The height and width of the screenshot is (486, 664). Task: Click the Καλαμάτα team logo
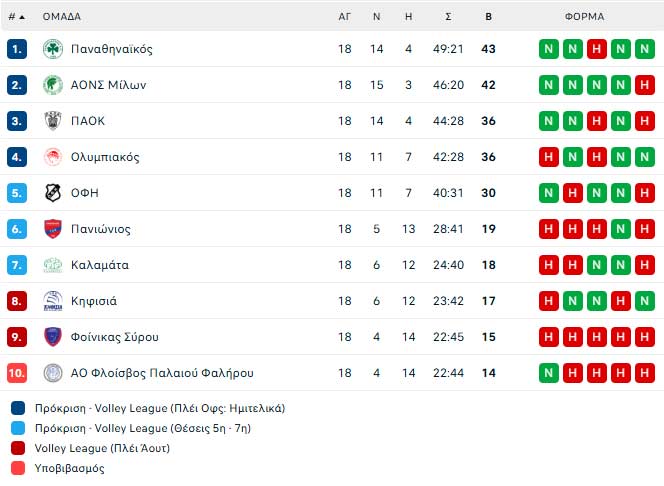tap(53, 265)
